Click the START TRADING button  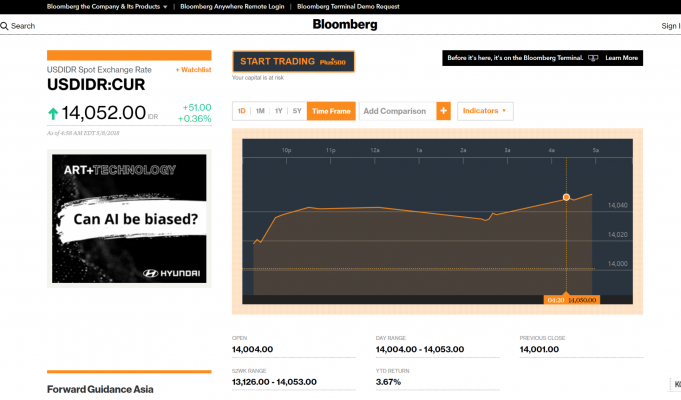(293, 62)
